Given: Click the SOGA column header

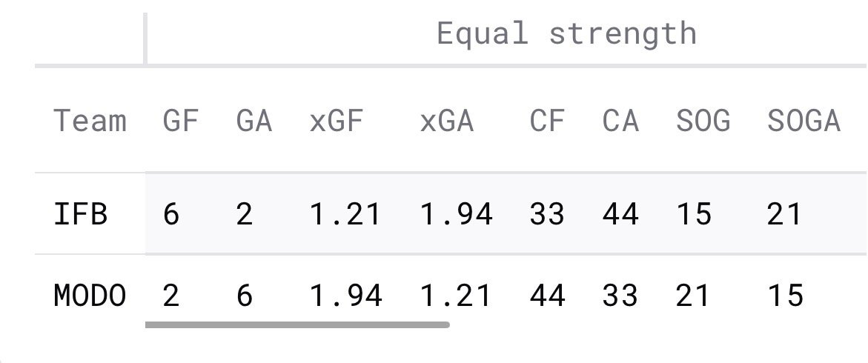Looking at the screenshot, I should point(804,120).
